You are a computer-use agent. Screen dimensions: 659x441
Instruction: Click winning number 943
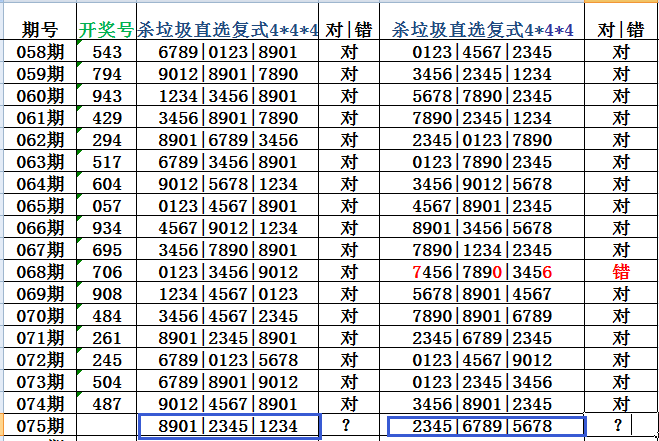coord(106,95)
